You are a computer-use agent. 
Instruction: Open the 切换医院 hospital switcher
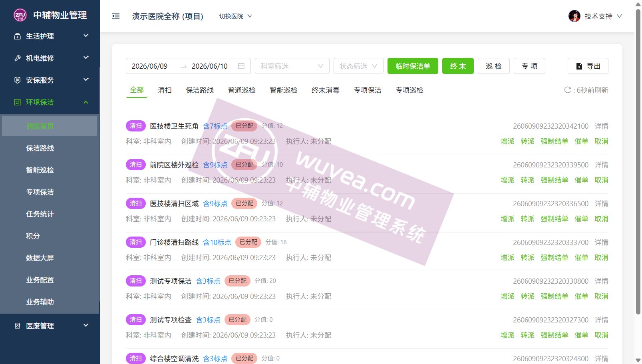(x=236, y=16)
